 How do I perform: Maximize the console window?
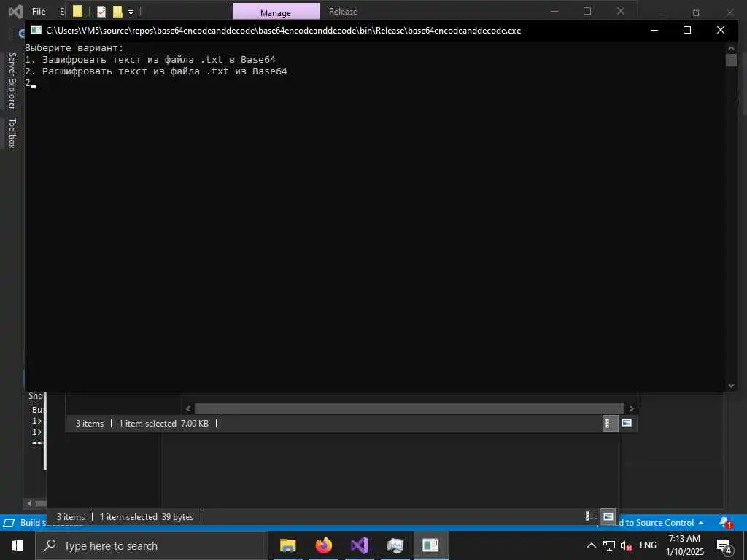click(687, 30)
